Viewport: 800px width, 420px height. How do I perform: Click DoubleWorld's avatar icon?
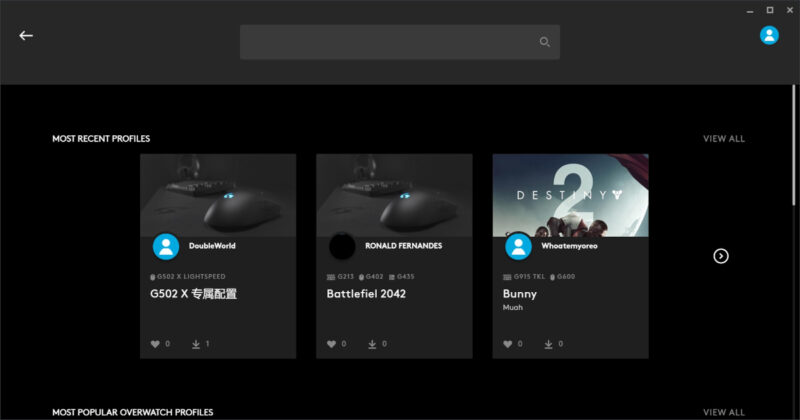tap(166, 246)
